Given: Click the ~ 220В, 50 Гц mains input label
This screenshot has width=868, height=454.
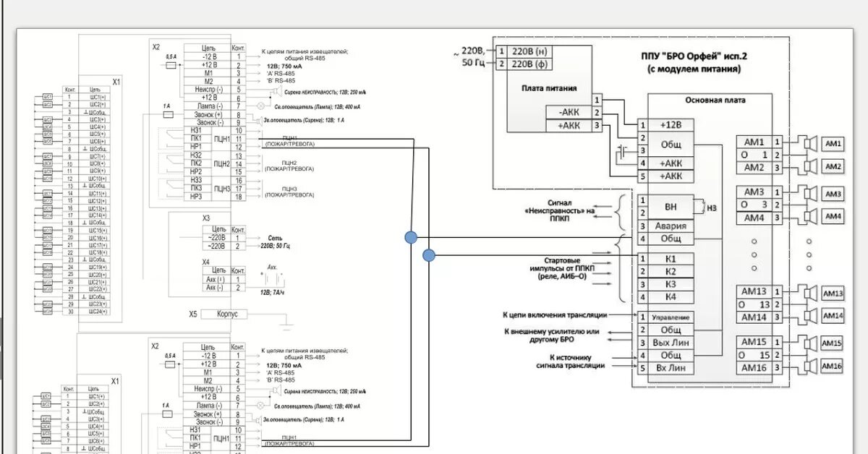Looking at the screenshot, I should pyautogui.click(x=467, y=57).
